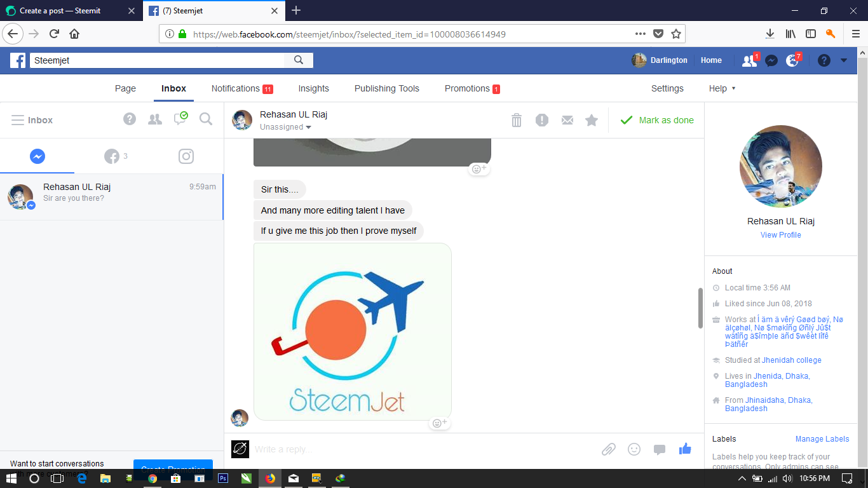This screenshot has height=488, width=868.
Task: Open Windows Start menu
Action: point(11,478)
